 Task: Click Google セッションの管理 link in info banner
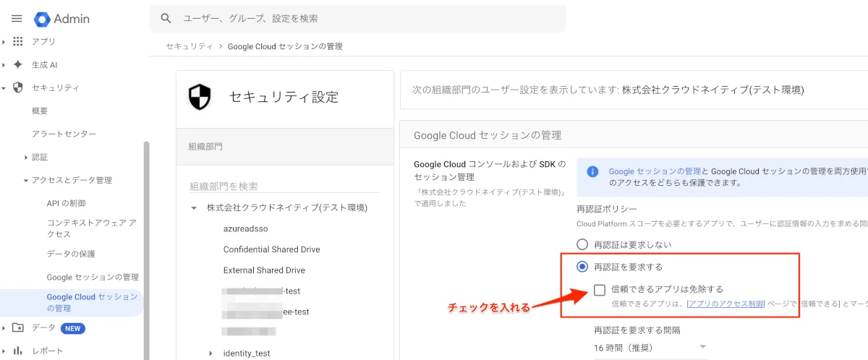(655, 171)
